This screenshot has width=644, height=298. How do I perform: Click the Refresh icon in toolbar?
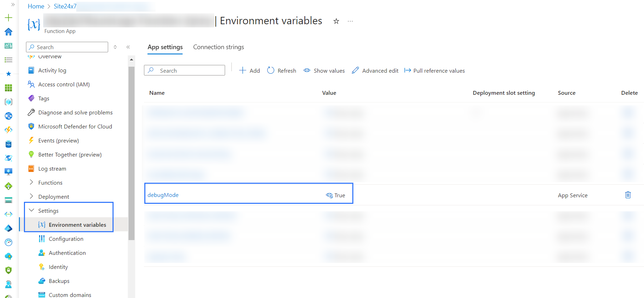tap(271, 71)
